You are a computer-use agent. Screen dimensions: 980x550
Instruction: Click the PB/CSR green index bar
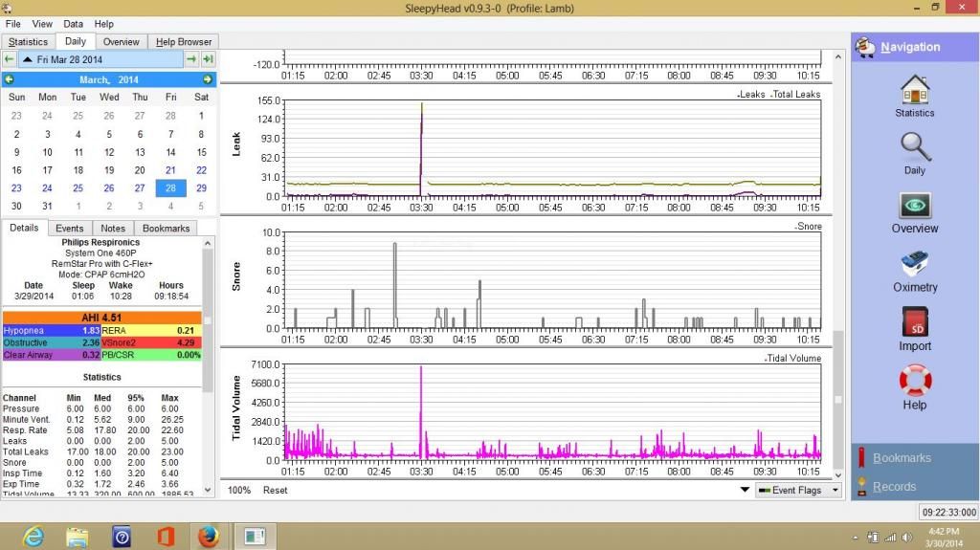tap(151, 354)
